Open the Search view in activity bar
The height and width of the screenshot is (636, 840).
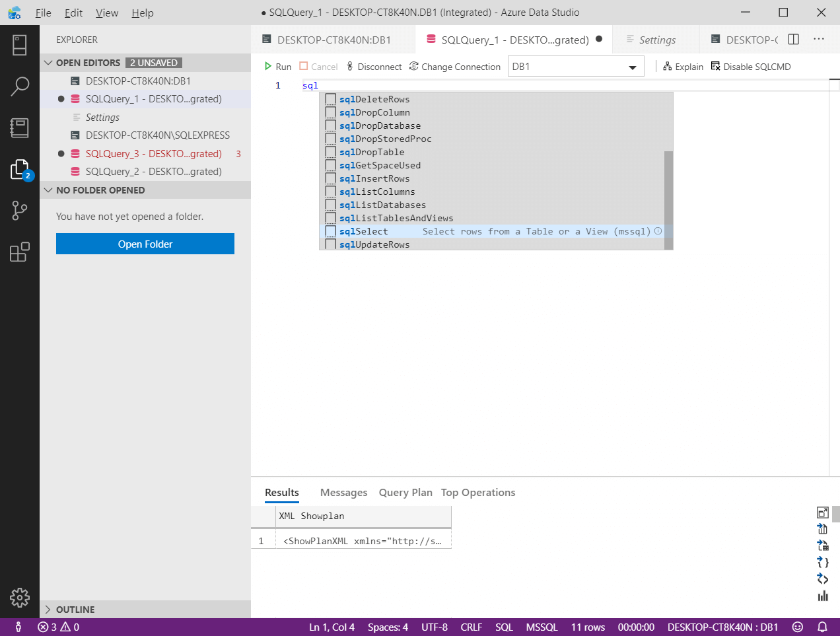(x=20, y=86)
